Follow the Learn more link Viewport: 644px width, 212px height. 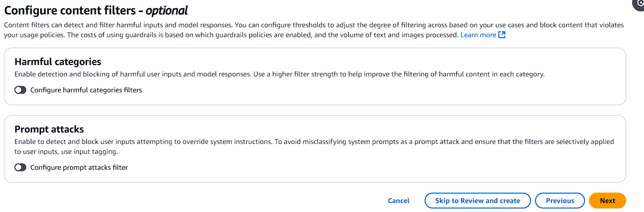(478, 35)
